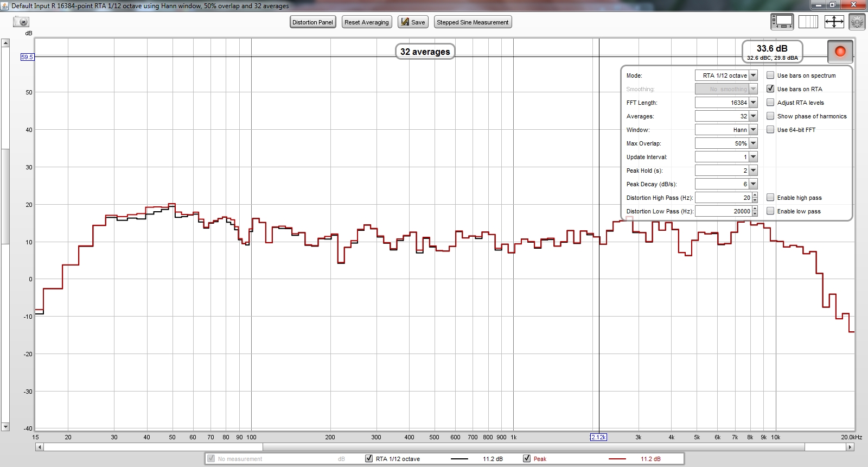Screen dimensions: 868x467
Task: Capture graph image with camera icon
Action: click(x=21, y=22)
